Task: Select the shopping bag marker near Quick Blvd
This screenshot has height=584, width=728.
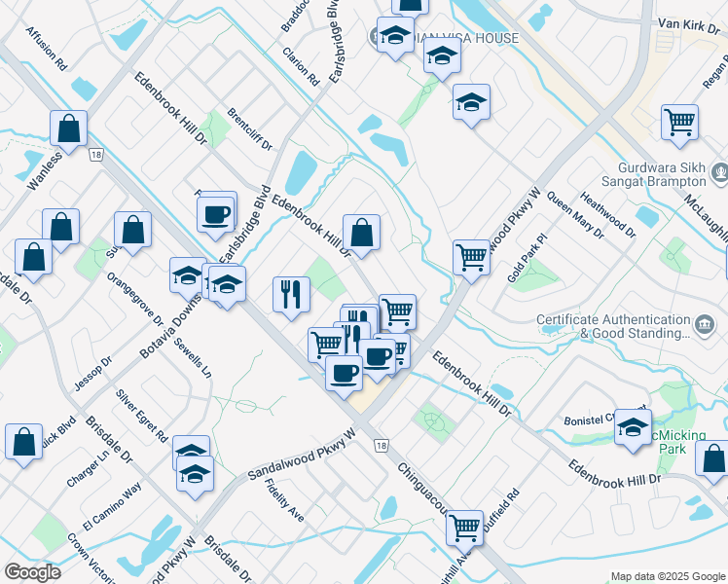Action: tap(23, 441)
